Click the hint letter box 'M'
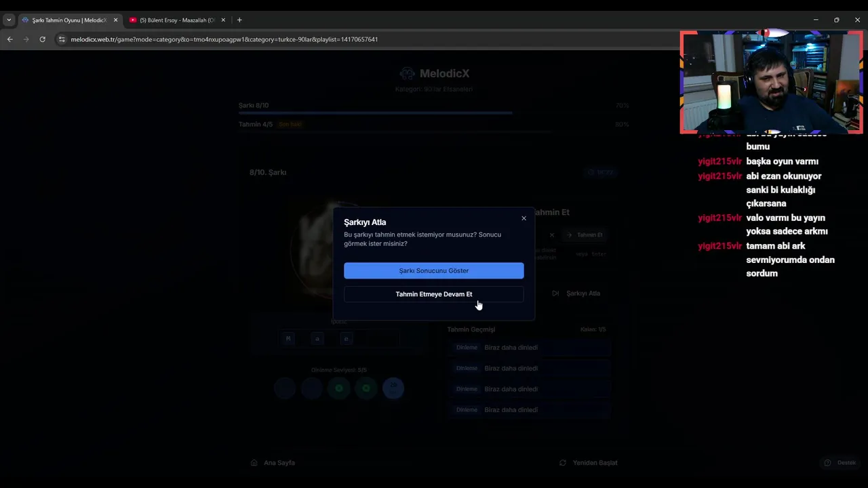Image resolution: width=868 pixels, height=488 pixels. click(x=288, y=339)
